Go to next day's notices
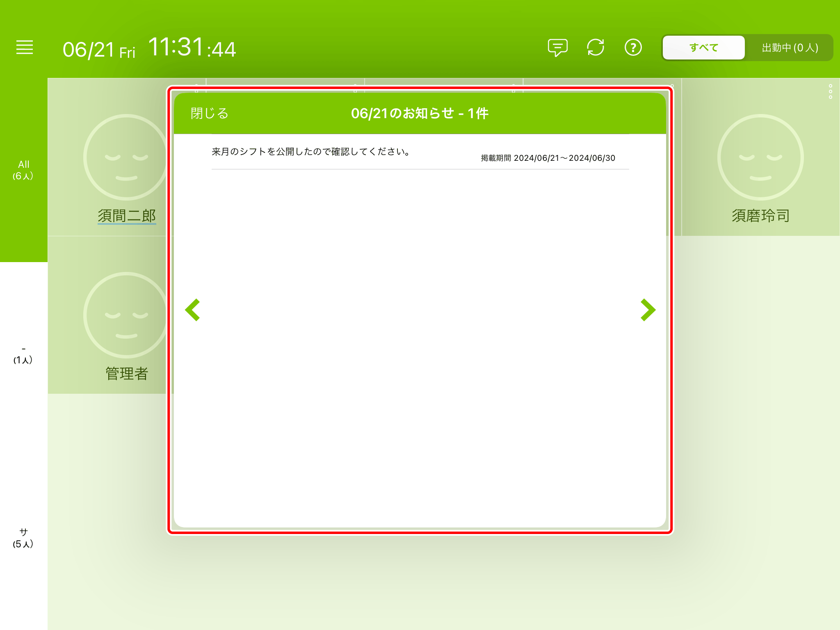 (648, 310)
